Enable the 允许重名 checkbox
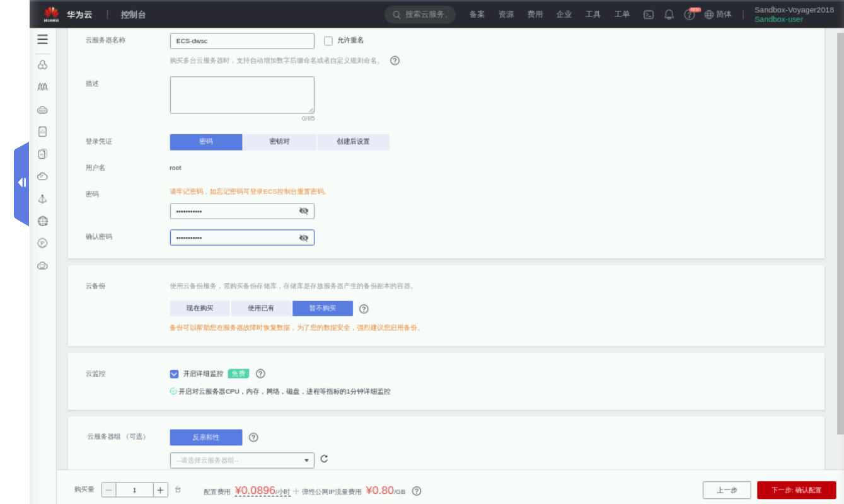 click(328, 41)
